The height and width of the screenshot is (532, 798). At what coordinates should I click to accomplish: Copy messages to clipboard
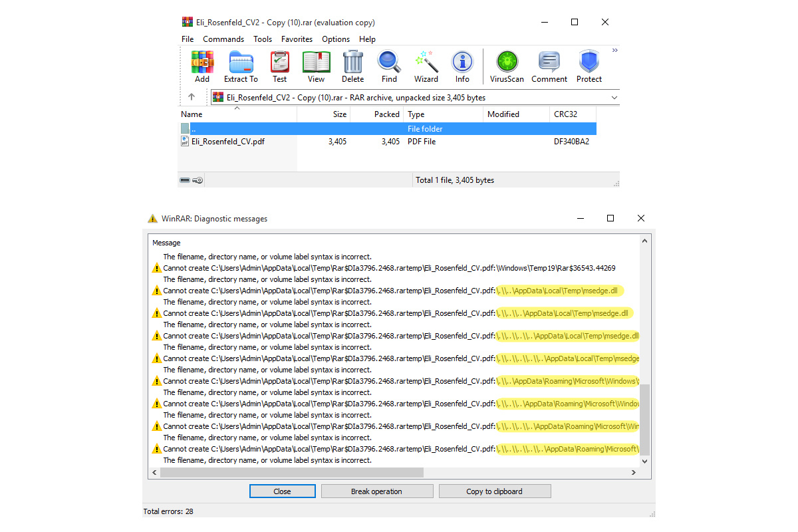point(494,491)
